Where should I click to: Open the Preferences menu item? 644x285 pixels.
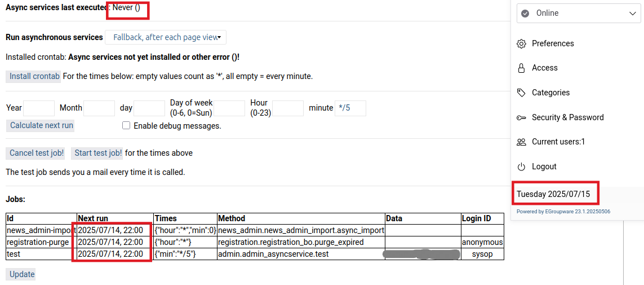(x=553, y=43)
